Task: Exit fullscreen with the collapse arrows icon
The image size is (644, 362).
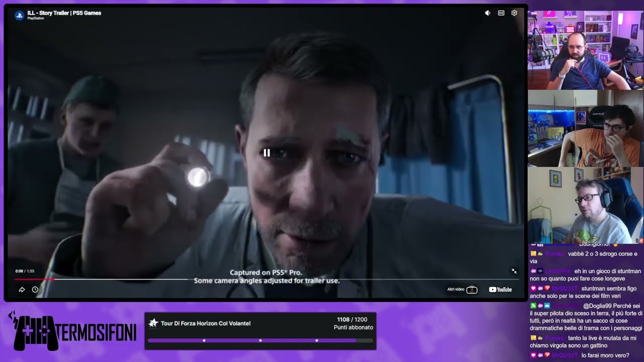Action: pyautogui.click(x=514, y=270)
